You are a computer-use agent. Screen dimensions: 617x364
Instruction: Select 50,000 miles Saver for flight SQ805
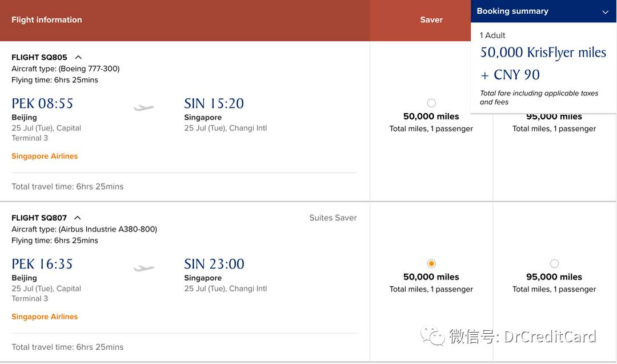tap(431, 103)
